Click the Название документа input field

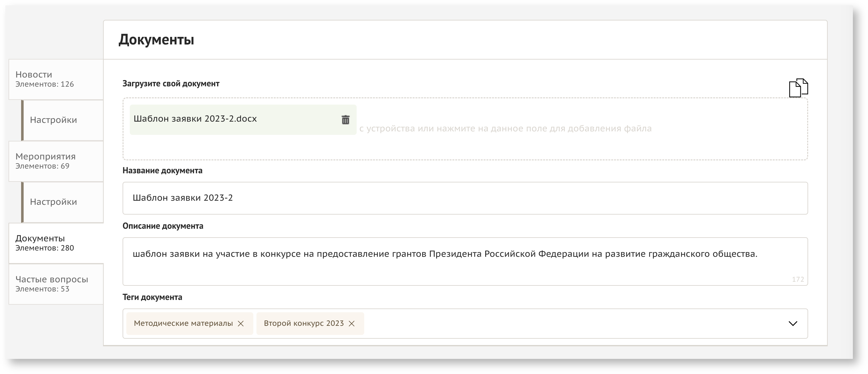pyautogui.click(x=465, y=198)
